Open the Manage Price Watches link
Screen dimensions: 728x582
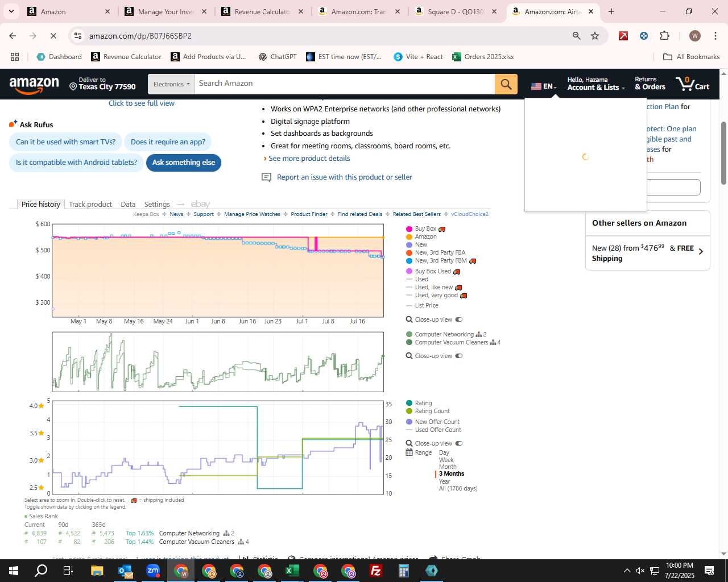tap(252, 214)
